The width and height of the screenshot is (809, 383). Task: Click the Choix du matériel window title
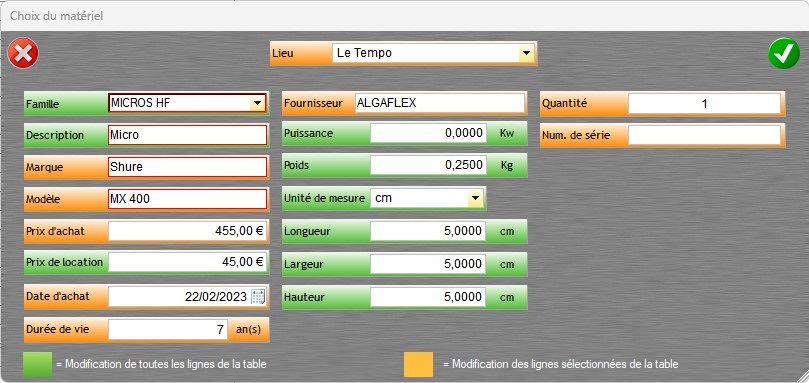(x=57, y=16)
